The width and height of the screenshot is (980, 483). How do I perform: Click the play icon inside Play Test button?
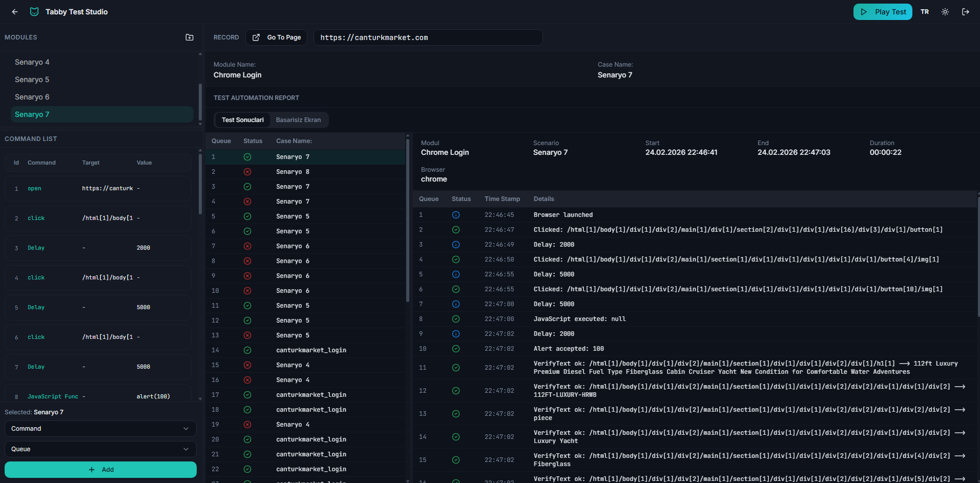coord(865,11)
